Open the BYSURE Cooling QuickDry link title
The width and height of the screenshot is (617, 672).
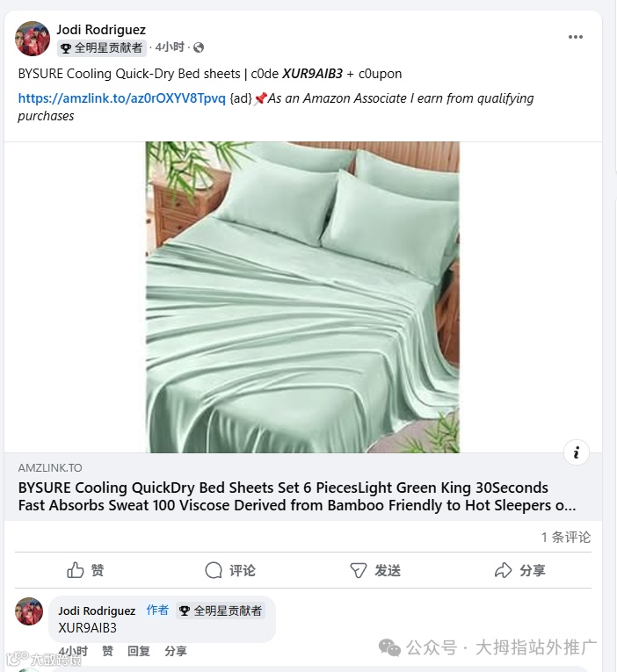click(x=297, y=496)
